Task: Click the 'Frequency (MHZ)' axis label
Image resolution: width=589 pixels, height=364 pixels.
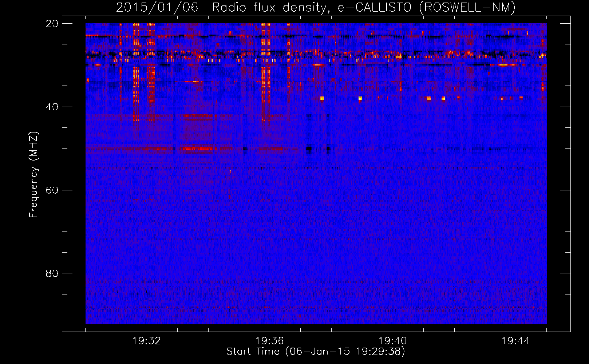Action: point(33,175)
